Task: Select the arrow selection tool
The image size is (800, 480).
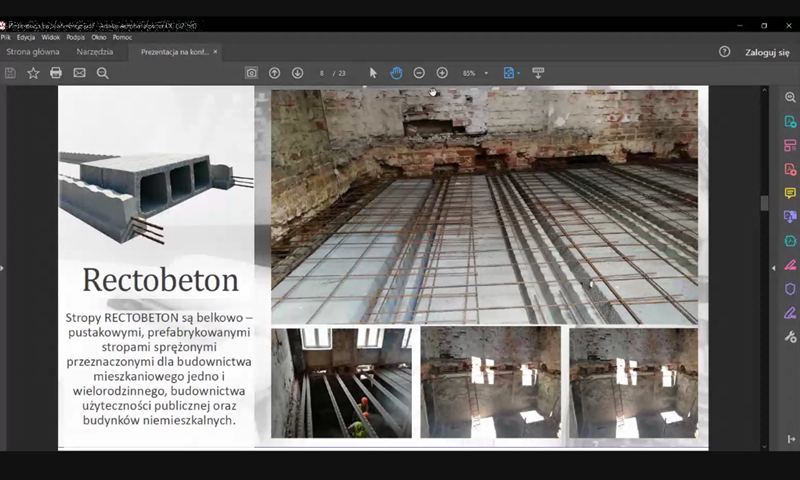Action: point(373,73)
